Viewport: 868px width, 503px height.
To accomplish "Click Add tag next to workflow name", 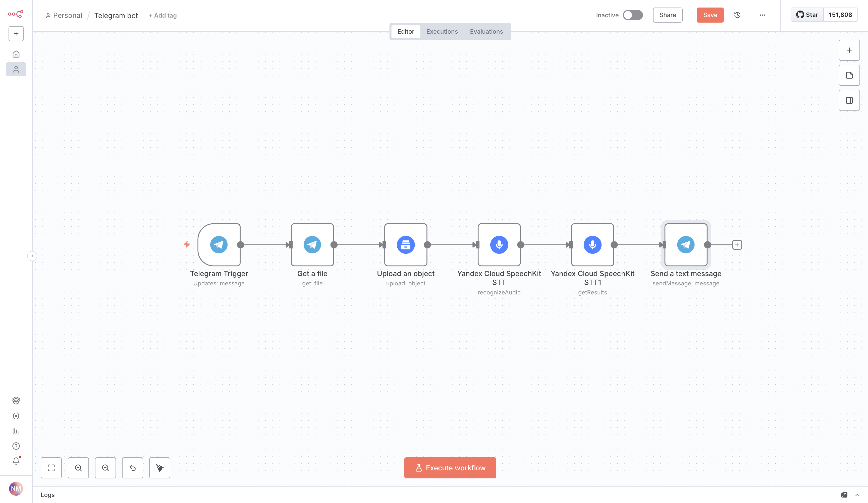I will (162, 16).
